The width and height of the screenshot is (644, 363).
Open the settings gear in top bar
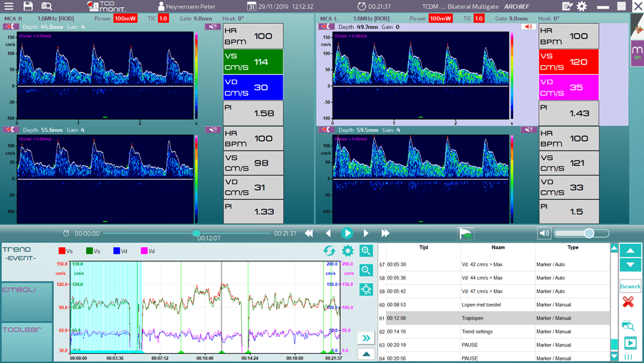click(582, 7)
